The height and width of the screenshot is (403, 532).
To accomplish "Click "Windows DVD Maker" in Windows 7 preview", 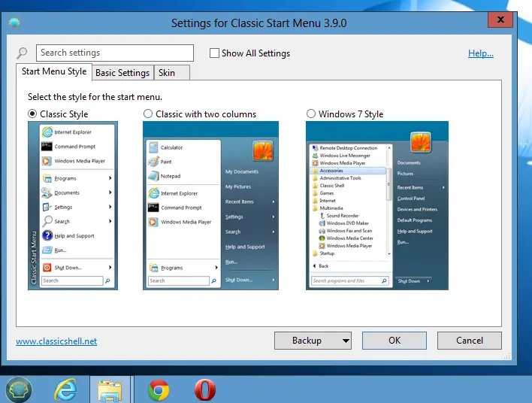I will coord(347,223).
